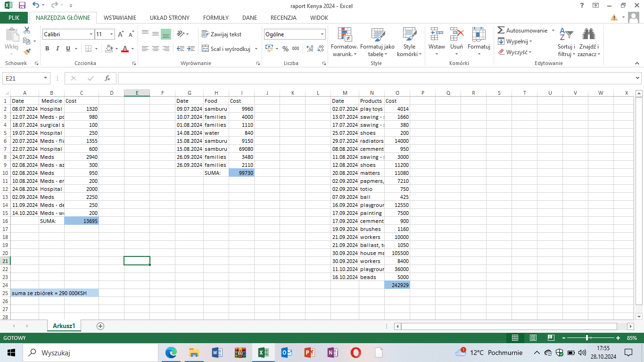Click the align text right icon
Screen dimensions: 644x362
click(166, 49)
